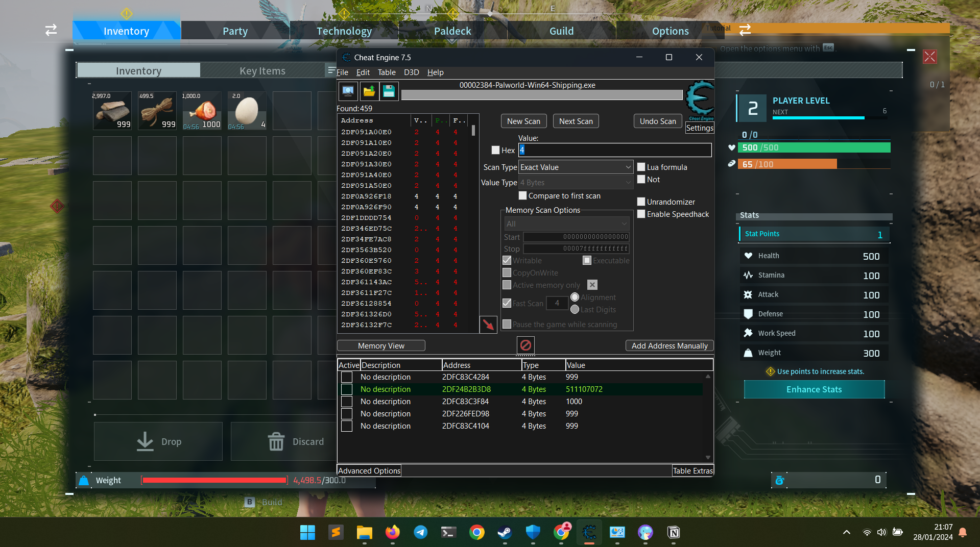Screen dimensions: 980x547
Task: Switch to the Party tab
Action: coord(235,31)
